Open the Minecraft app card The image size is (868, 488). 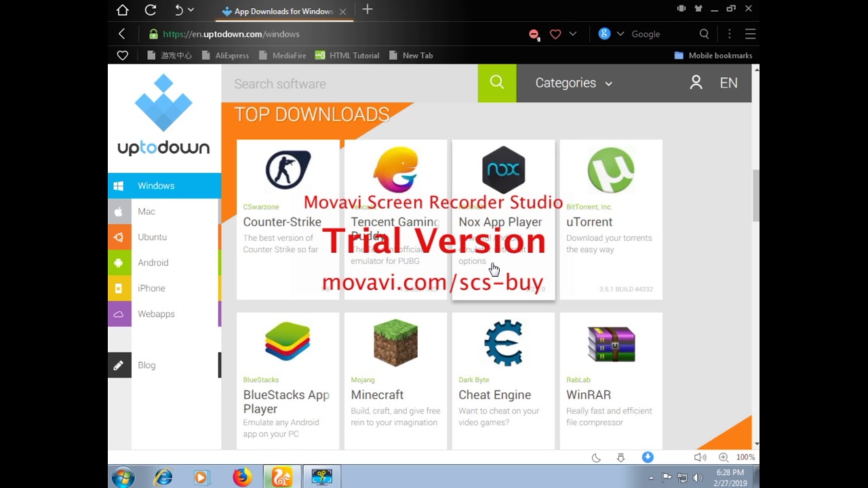tap(395, 381)
